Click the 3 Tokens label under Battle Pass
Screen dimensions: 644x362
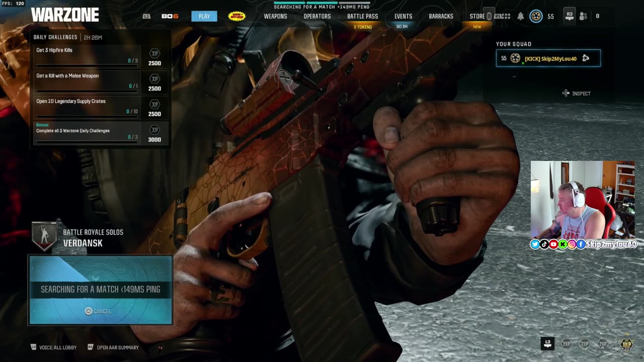[363, 27]
